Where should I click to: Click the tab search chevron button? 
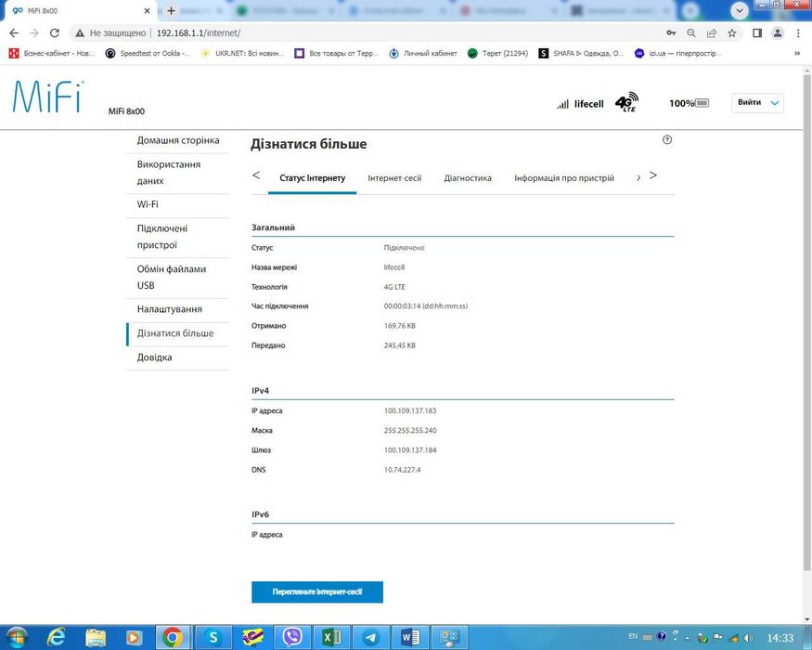click(739, 10)
